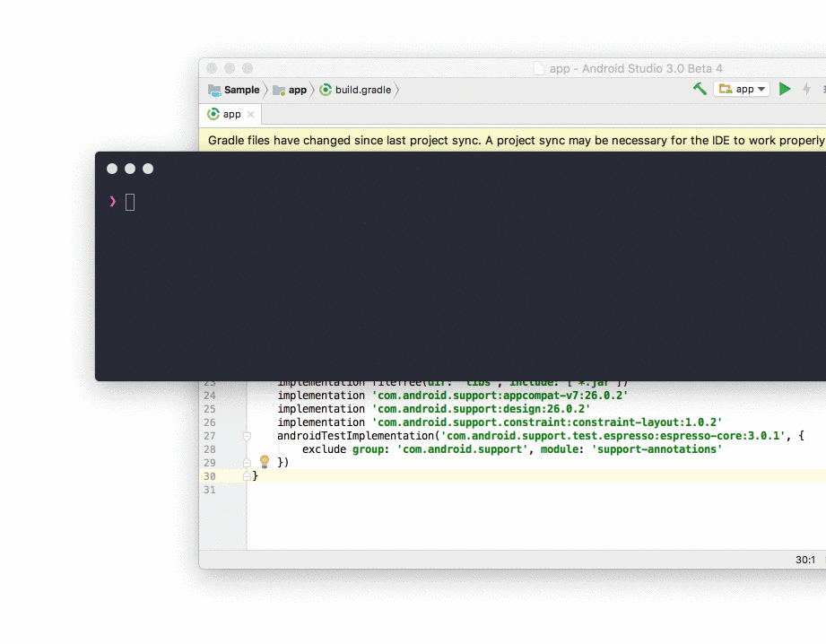This screenshot has height=644, width=826.
Task: Click the constraint-layout:1.0.2 dependency string
Action: coord(547,422)
